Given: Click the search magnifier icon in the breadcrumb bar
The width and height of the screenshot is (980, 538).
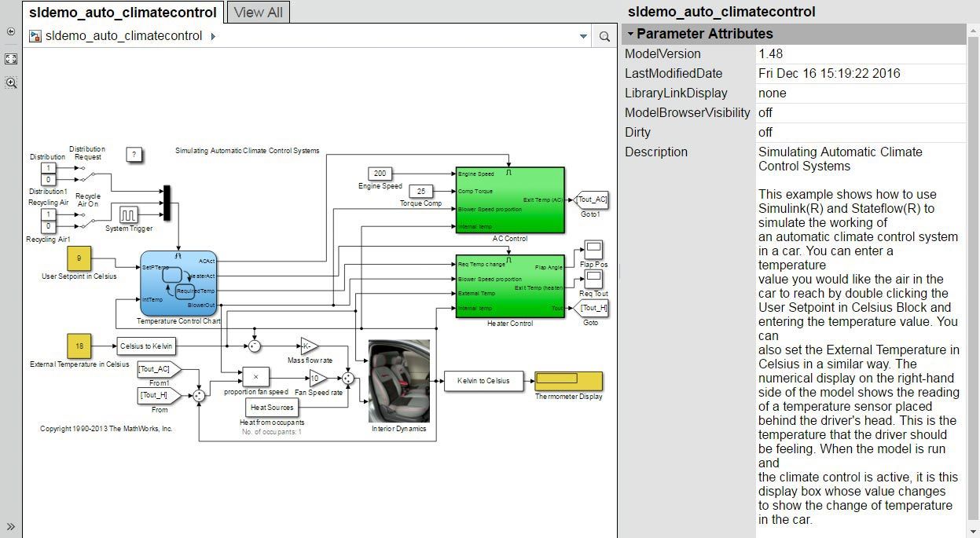Looking at the screenshot, I should pos(604,36).
